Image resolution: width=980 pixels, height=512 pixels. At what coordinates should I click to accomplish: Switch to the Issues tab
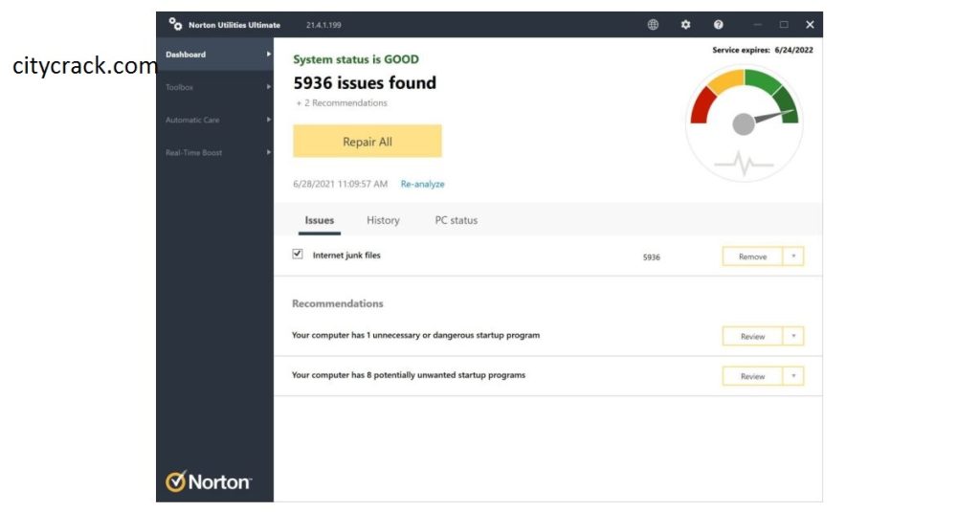coord(320,220)
